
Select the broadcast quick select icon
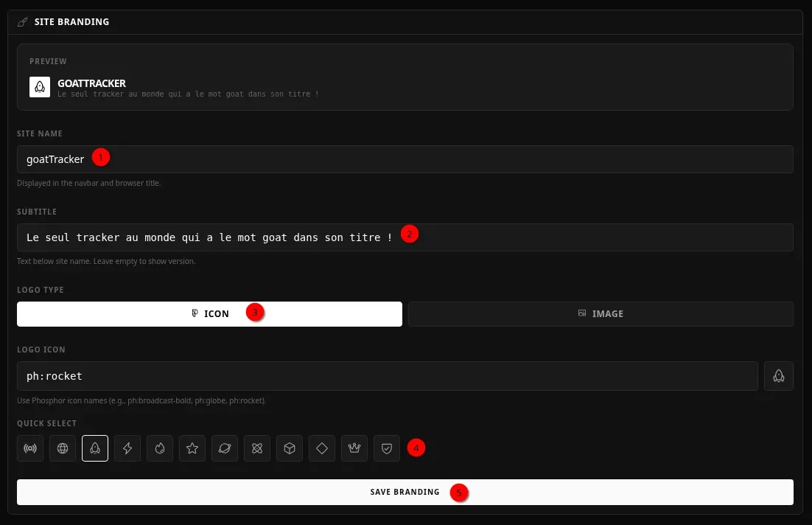point(30,448)
